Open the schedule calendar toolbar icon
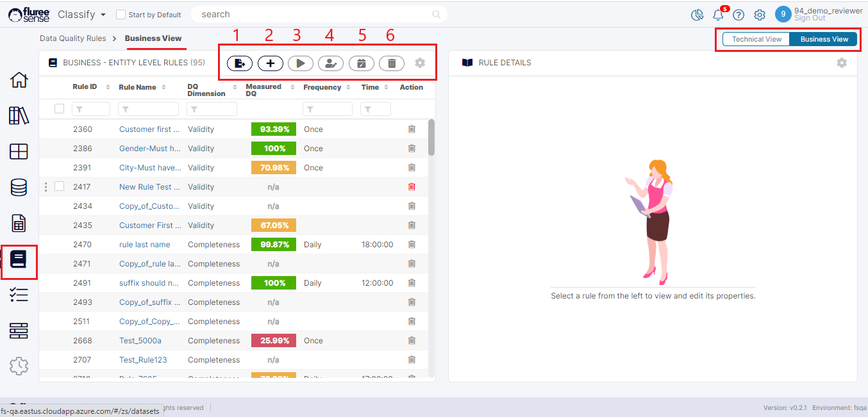 (x=361, y=63)
